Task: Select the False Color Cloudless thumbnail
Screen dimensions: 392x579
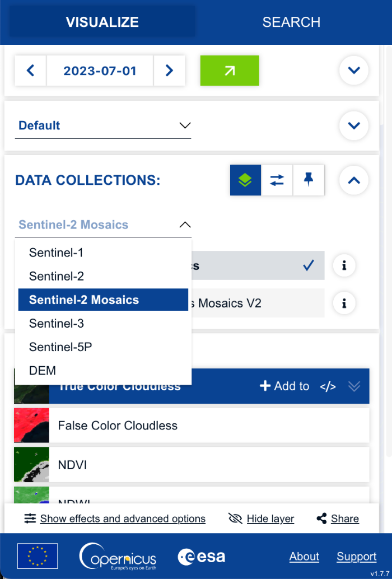Action: pyautogui.click(x=32, y=426)
